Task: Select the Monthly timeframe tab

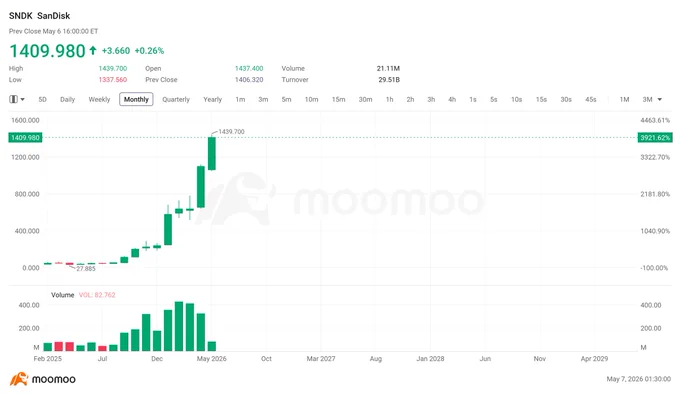Action: click(x=136, y=99)
